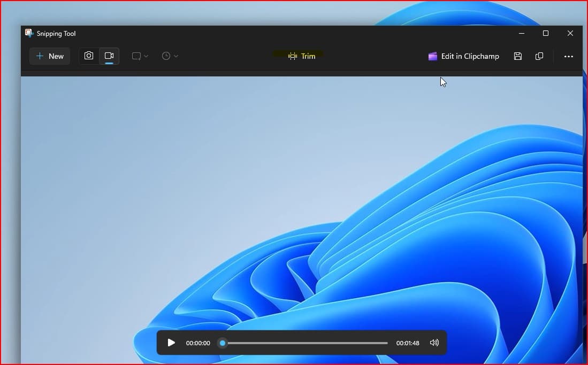Open window menu via Snipping Tool title icon
This screenshot has height=365, width=588.
(x=29, y=33)
